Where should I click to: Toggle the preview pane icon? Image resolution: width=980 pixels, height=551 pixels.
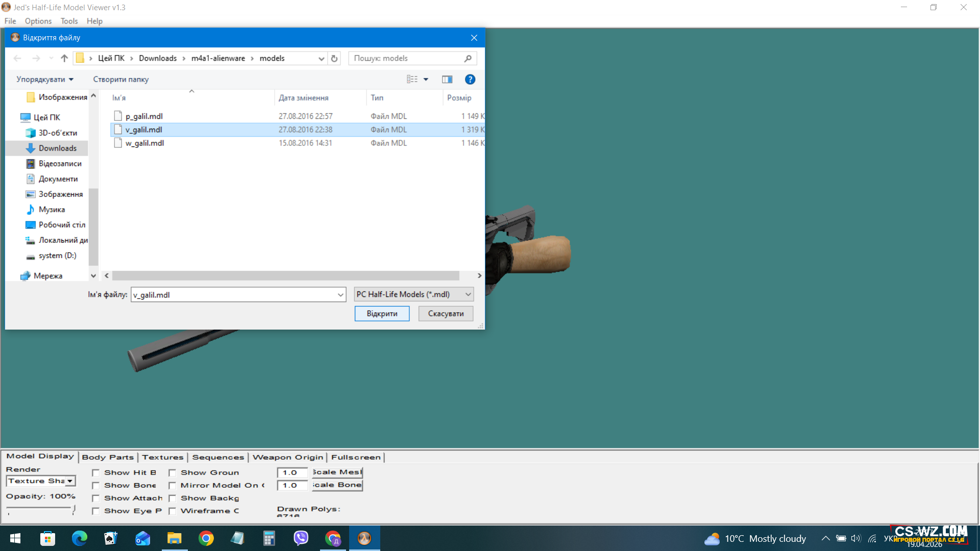pos(447,79)
